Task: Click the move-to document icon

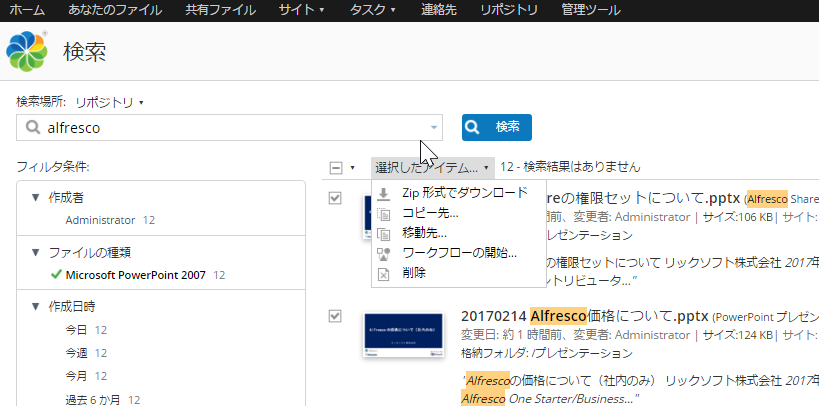Action: pyautogui.click(x=383, y=234)
